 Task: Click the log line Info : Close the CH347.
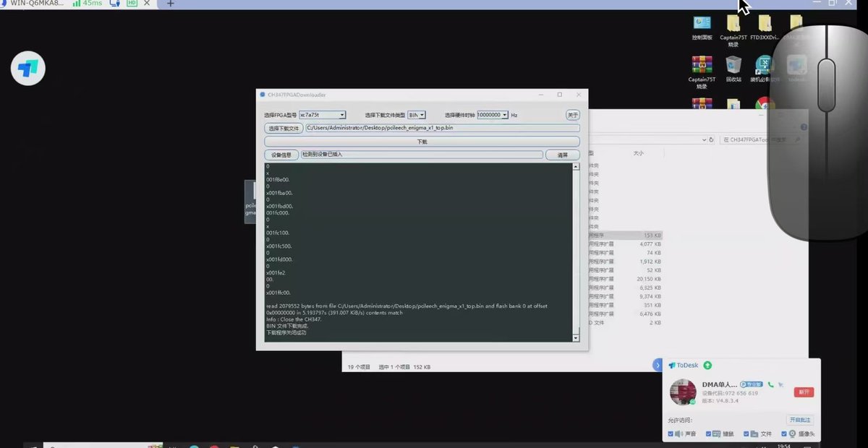click(294, 319)
